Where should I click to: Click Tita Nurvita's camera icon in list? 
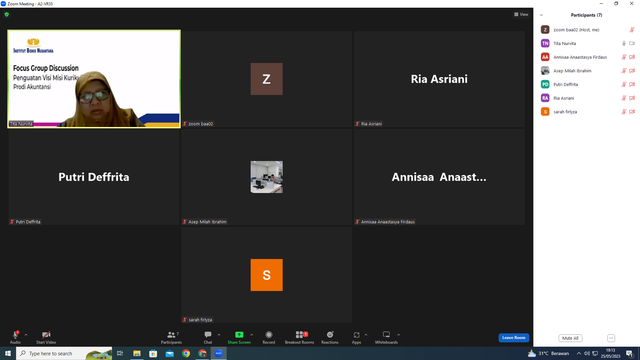[632, 43]
